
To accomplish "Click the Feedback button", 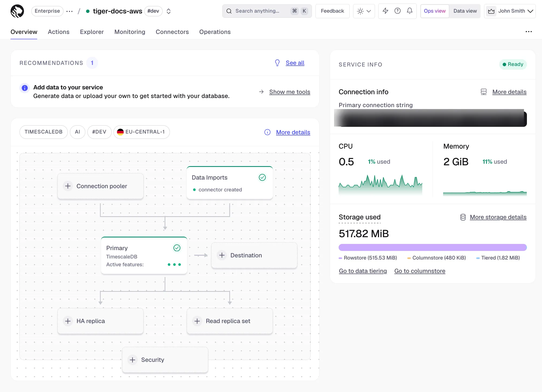I will [x=332, y=11].
